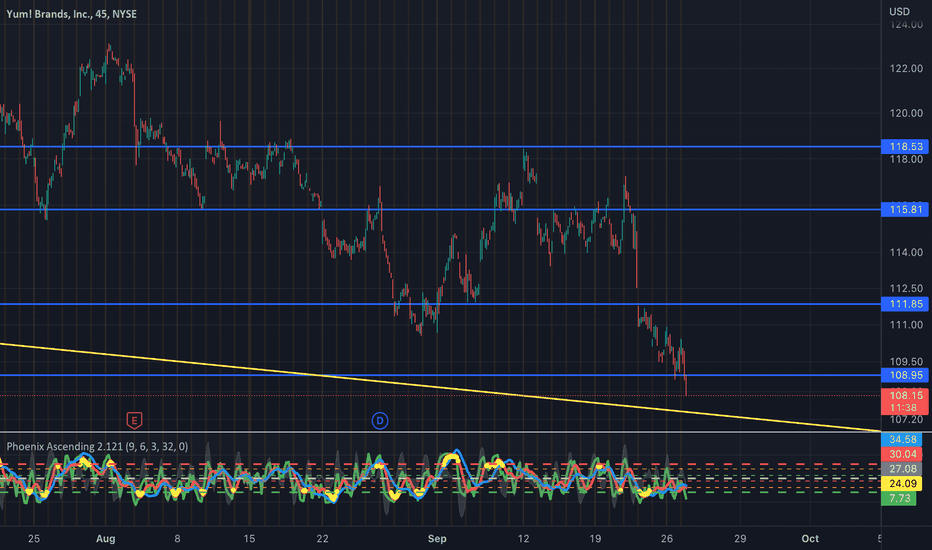The height and width of the screenshot is (550, 932).
Task: Click the Aug date label on time axis
Action: click(105, 539)
